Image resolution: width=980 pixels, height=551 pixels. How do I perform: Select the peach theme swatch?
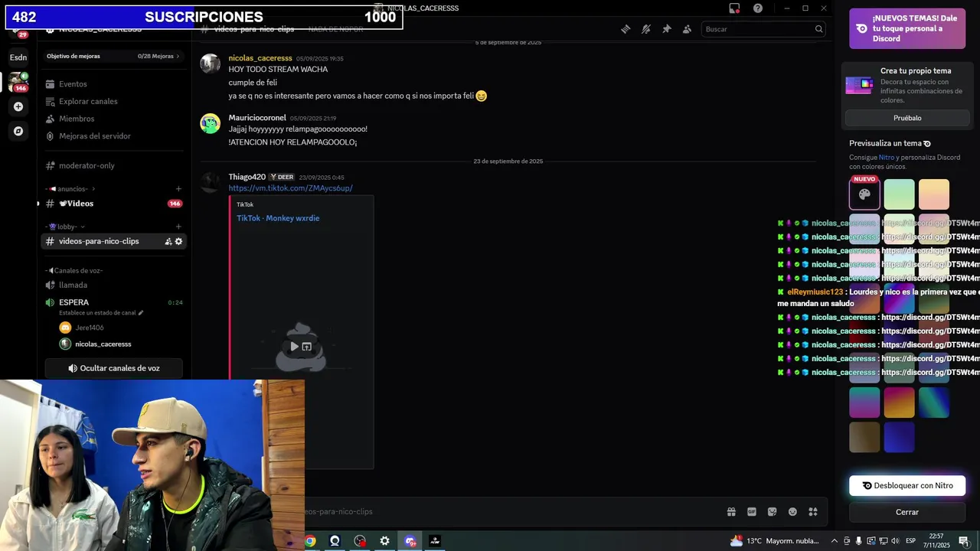point(934,194)
